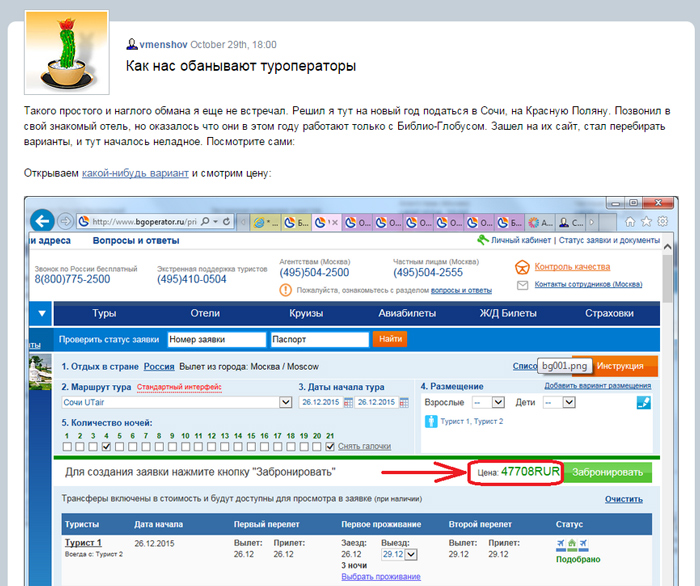Click the blue pen edit icon in Размещение
Screen dimensions: 700x586
(x=643, y=403)
